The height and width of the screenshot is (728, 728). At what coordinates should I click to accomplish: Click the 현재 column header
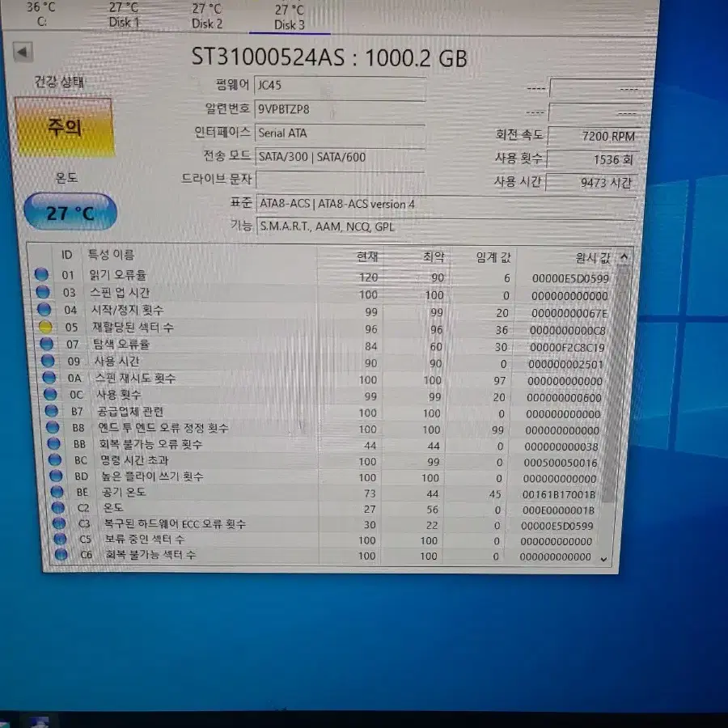click(366, 256)
